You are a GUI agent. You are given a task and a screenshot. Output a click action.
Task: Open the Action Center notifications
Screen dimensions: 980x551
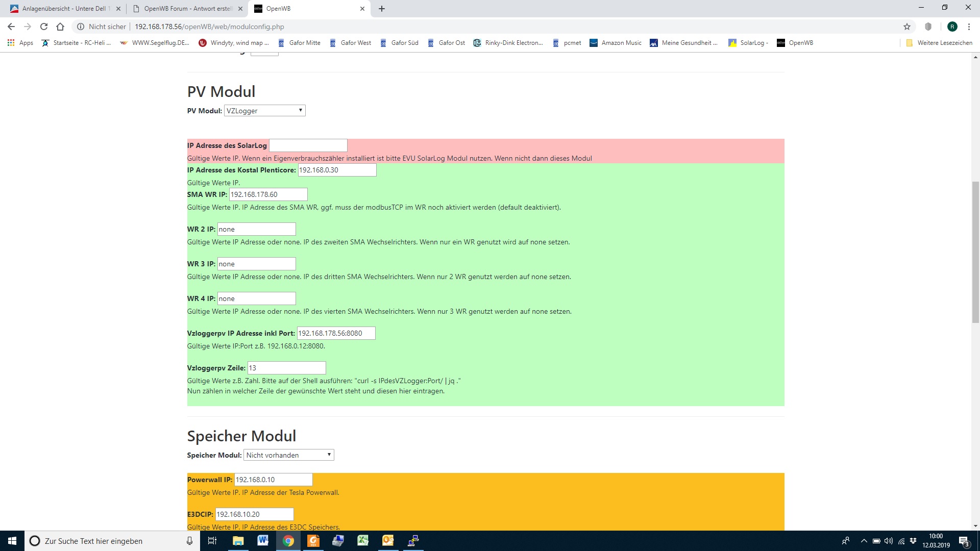pyautogui.click(x=964, y=541)
